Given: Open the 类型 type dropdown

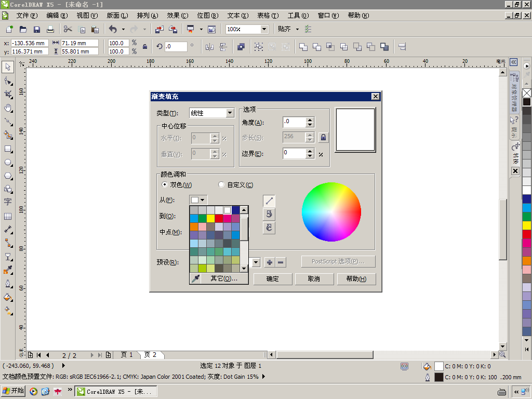Looking at the screenshot, I should [230, 113].
